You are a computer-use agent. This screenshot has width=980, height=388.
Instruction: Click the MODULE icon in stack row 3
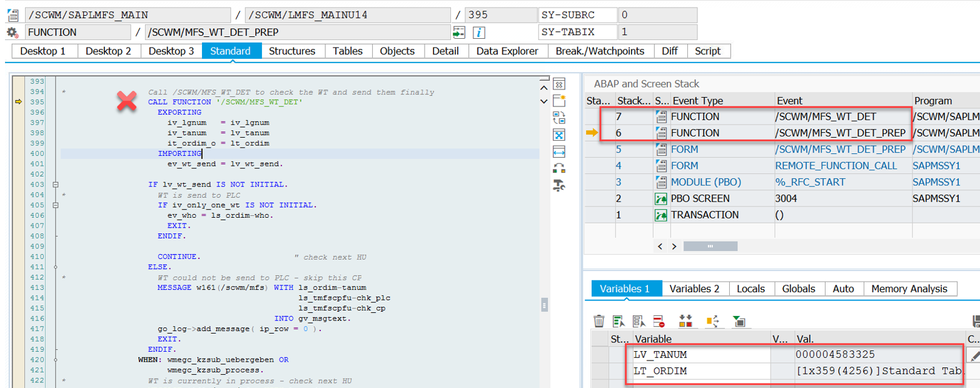pos(661,182)
